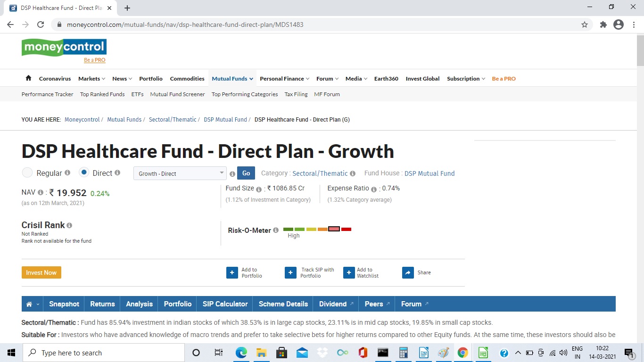Expand the News menu
The image size is (644, 362).
tap(122, 79)
